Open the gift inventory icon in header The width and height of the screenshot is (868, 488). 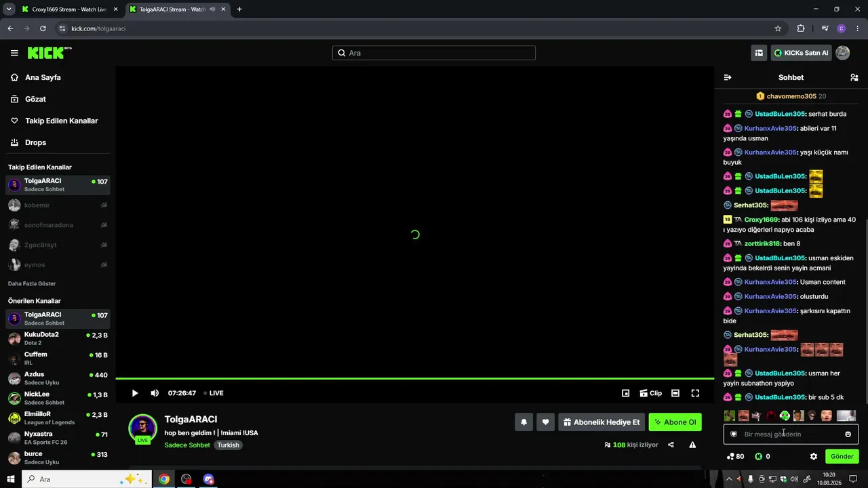pos(759,53)
